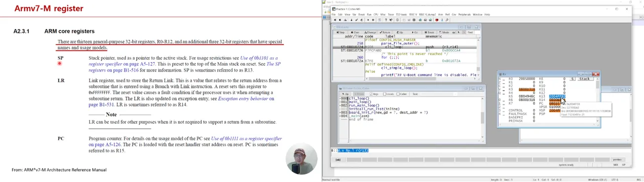Click the checkmark return toolbar icon
This screenshot has height=182, width=644.
point(356,20)
